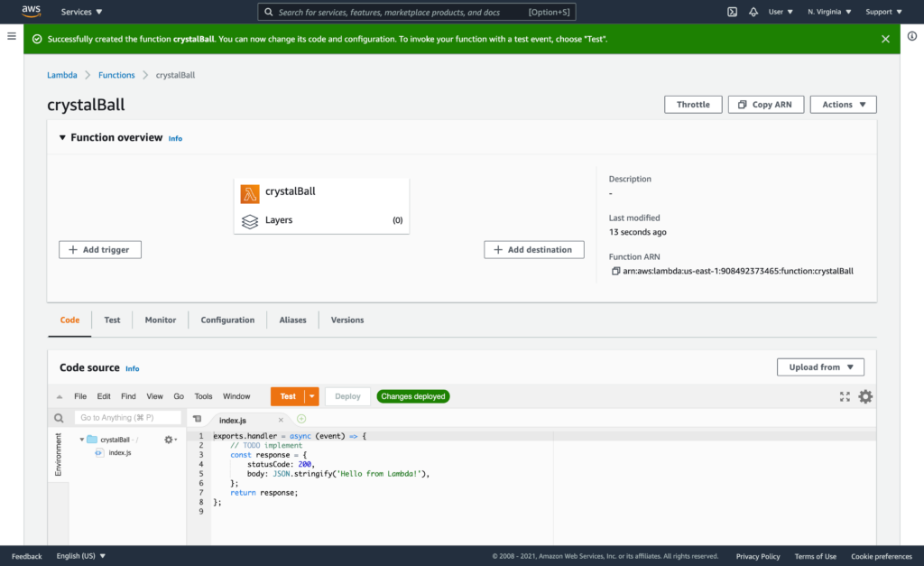Click the editor search magnifier icon
The width and height of the screenshot is (924, 566).
point(59,418)
